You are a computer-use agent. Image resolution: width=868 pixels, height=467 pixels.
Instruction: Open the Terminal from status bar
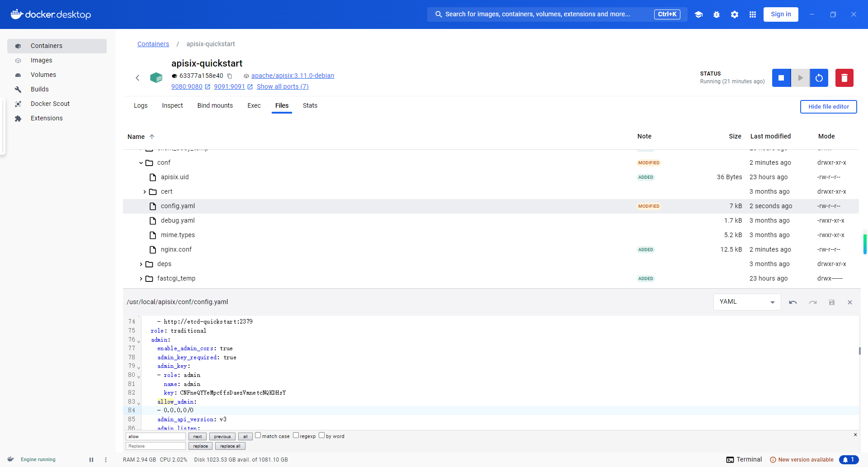point(744,460)
